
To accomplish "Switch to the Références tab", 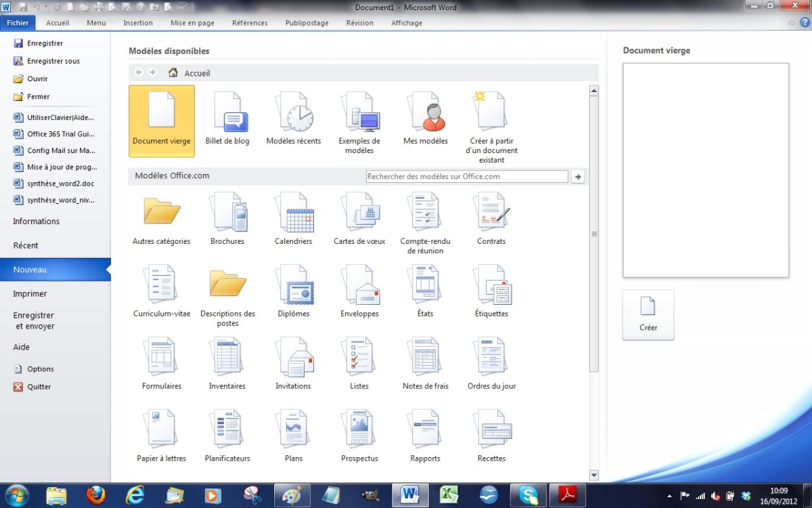I will coord(250,22).
